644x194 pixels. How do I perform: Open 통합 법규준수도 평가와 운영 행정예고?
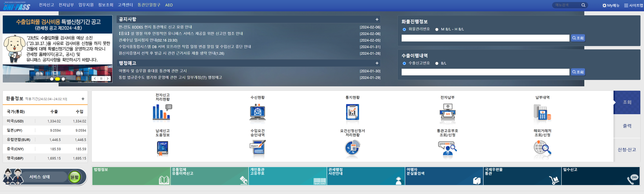[x=170, y=78]
